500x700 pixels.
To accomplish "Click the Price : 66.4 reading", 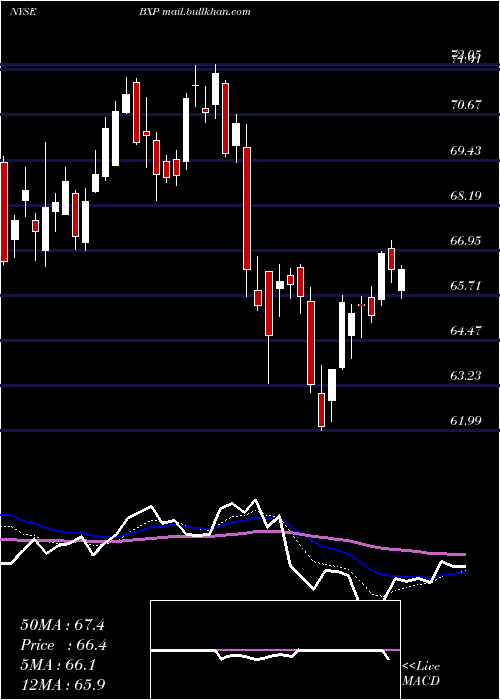I will coord(63,645).
